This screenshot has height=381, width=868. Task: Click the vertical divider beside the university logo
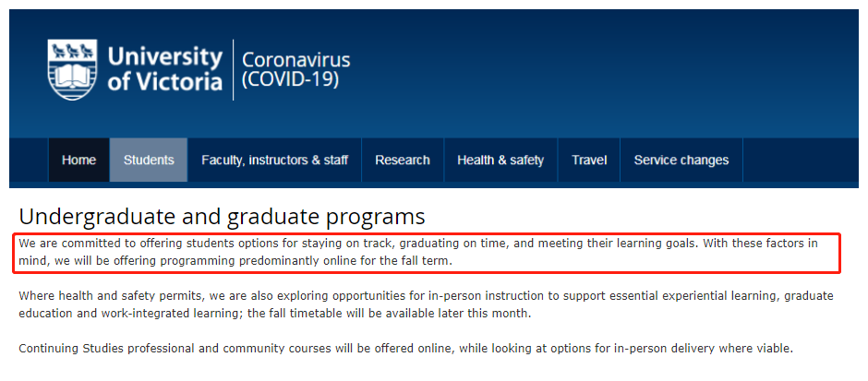pos(233,70)
